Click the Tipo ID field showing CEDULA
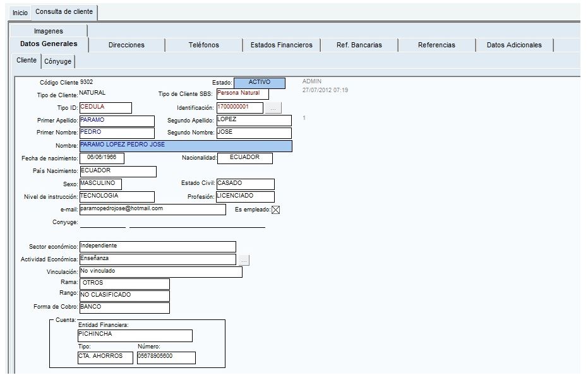588x380 pixels. tap(105, 108)
